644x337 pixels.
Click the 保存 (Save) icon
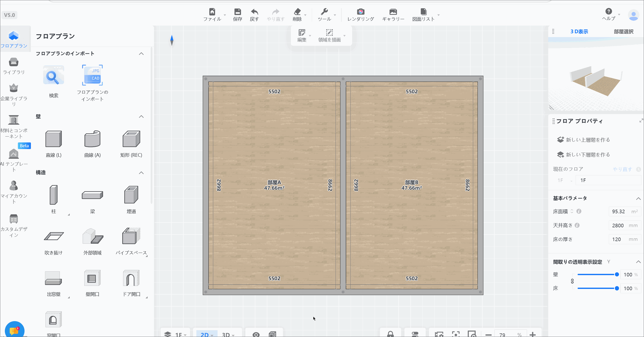[237, 12]
